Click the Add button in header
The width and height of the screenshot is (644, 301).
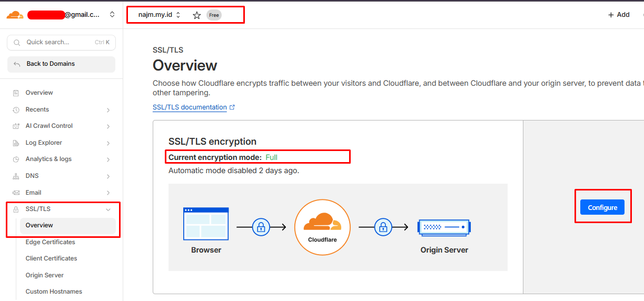619,15
